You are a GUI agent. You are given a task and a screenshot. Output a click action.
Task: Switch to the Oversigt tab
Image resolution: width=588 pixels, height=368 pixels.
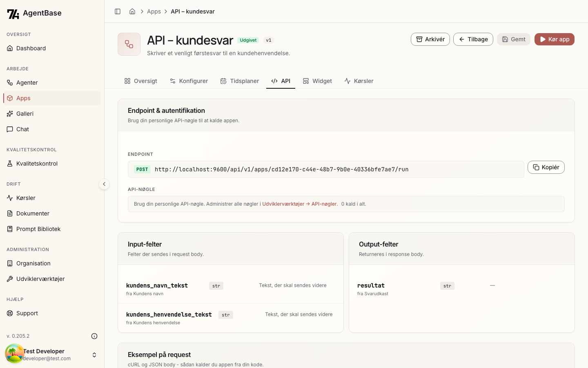[141, 81]
